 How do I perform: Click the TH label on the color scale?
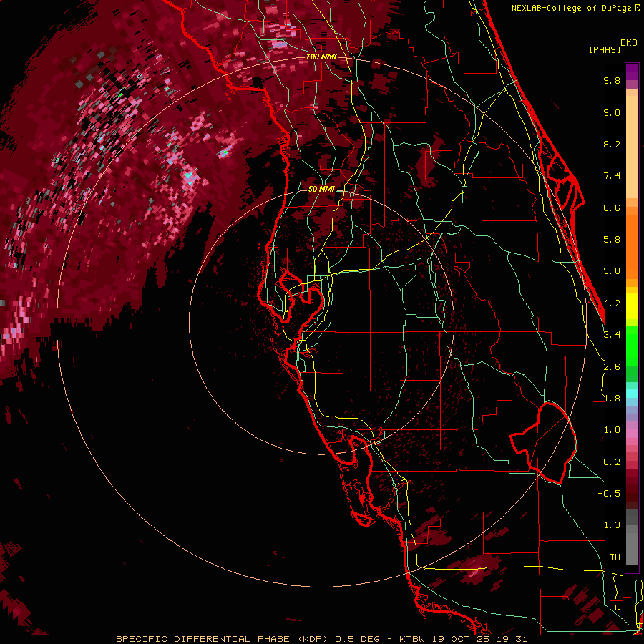click(x=615, y=557)
